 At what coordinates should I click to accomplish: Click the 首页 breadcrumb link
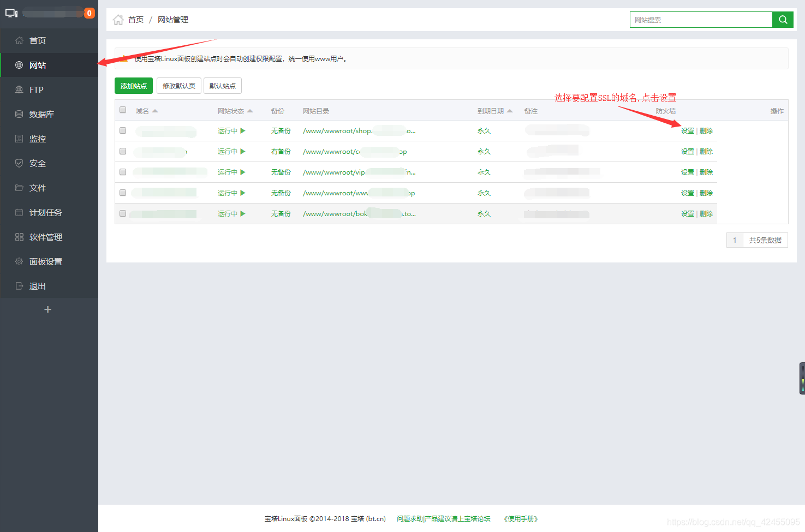[136, 20]
